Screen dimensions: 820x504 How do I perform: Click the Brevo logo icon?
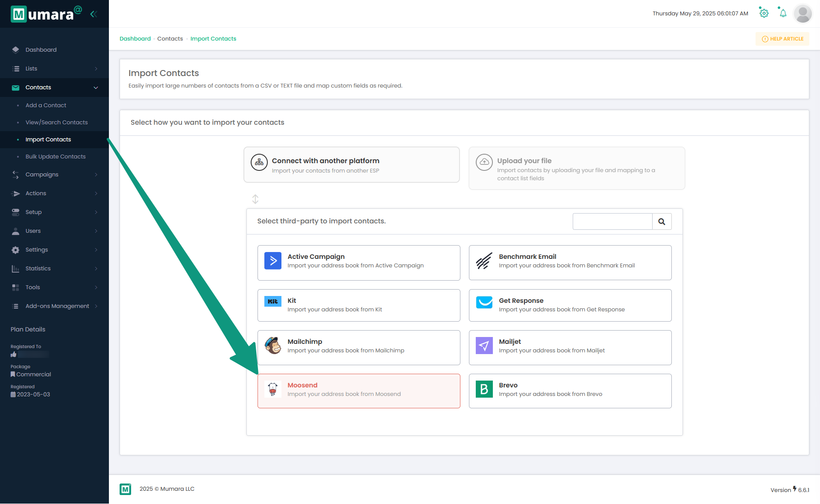click(x=484, y=389)
